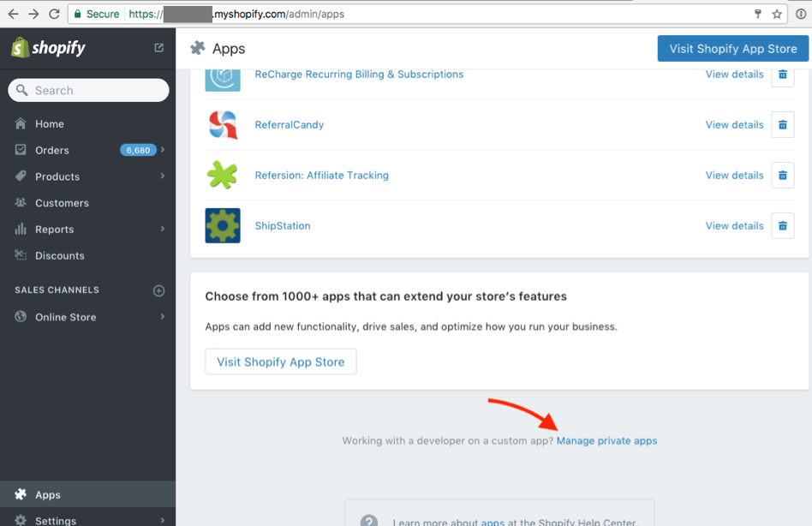Viewport: 812px width, 526px height.
Task: View details for ReferralCandy
Action: click(734, 125)
